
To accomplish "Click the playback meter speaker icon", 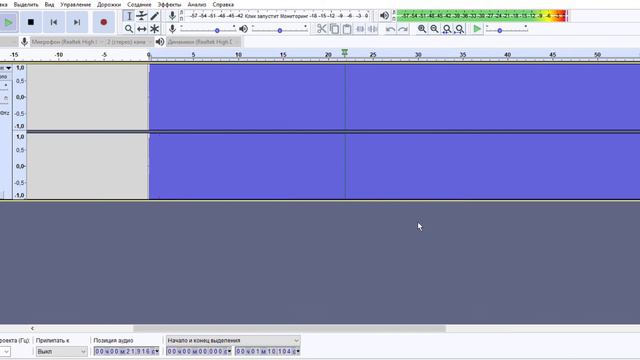I will [384, 16].
